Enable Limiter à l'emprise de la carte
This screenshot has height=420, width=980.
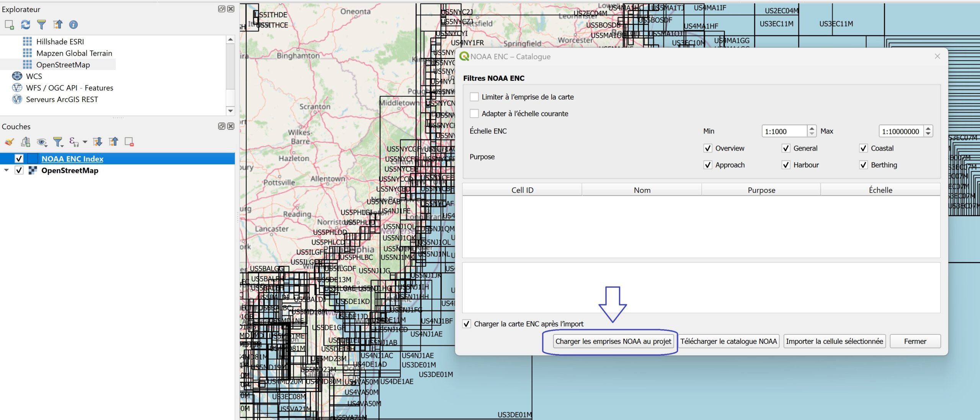click(x=474, y=97)
